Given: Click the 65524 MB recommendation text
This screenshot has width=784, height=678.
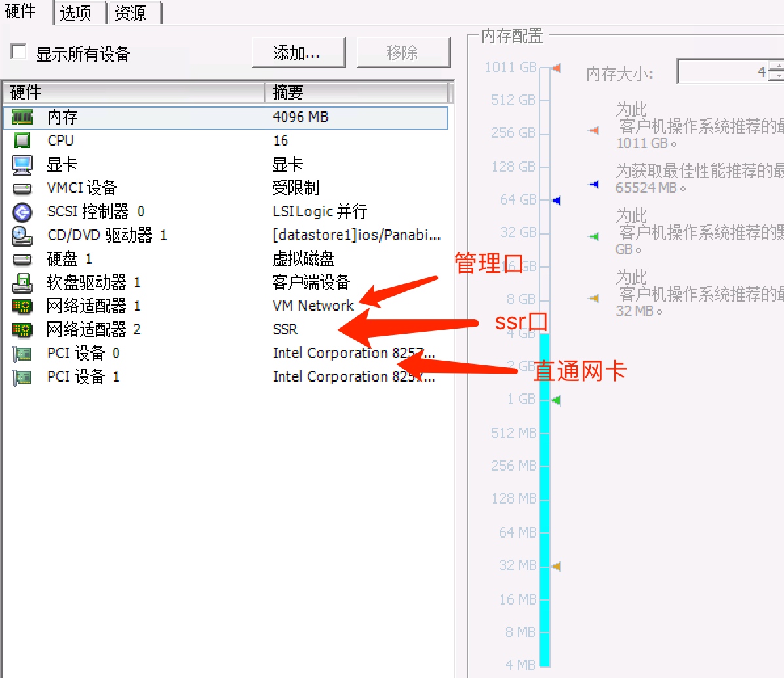Looking at the screenshot, I should (x=651, y=188).
